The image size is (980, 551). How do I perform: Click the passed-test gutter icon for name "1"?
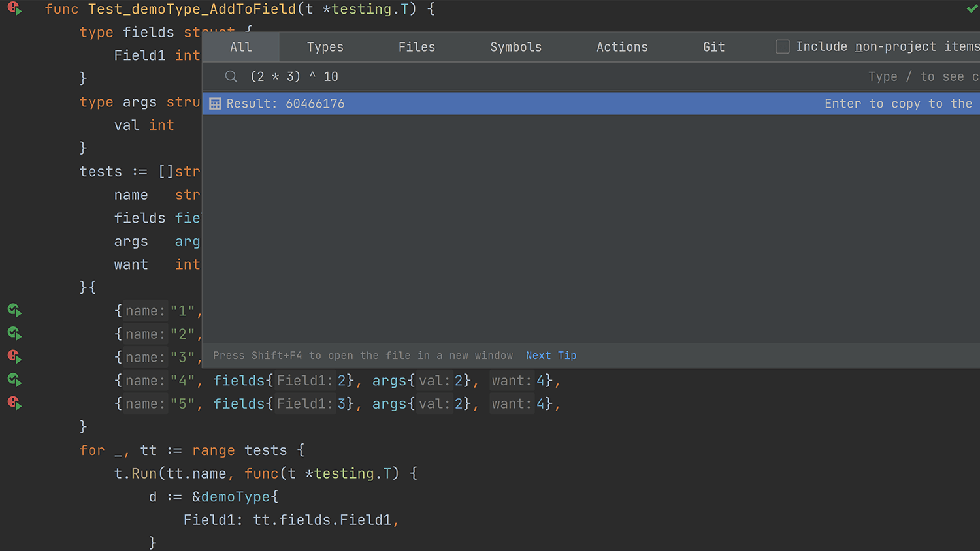point(14,310)
